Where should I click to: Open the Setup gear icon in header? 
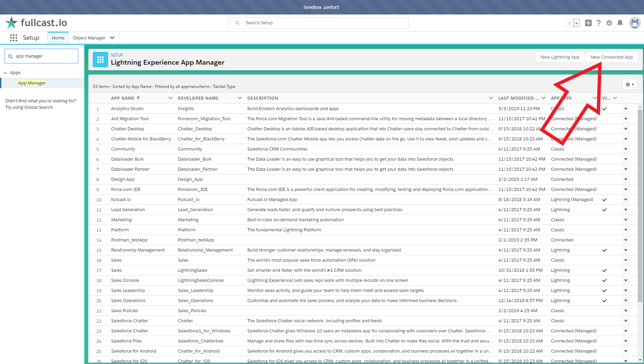(x=609, y=23)
